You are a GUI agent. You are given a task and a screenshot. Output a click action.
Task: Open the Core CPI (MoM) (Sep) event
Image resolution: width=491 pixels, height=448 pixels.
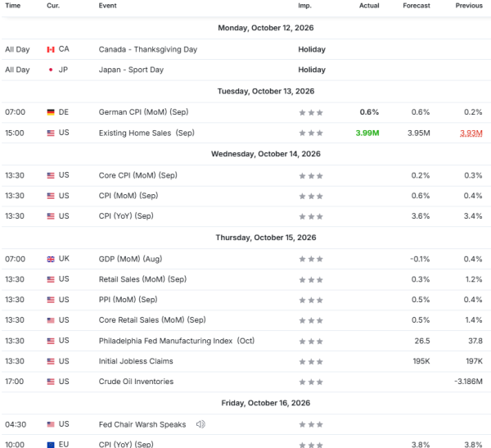(x=137, y=175)
